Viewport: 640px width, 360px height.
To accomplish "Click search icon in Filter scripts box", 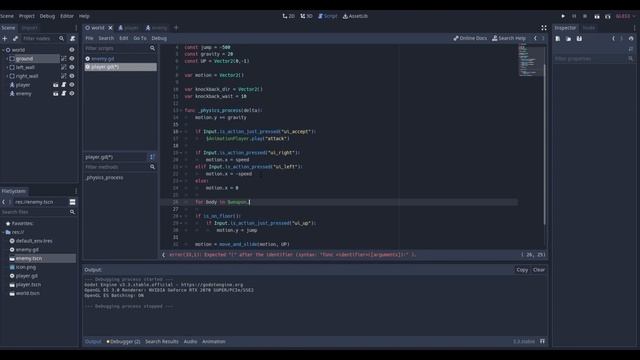I will pos(152,48).
